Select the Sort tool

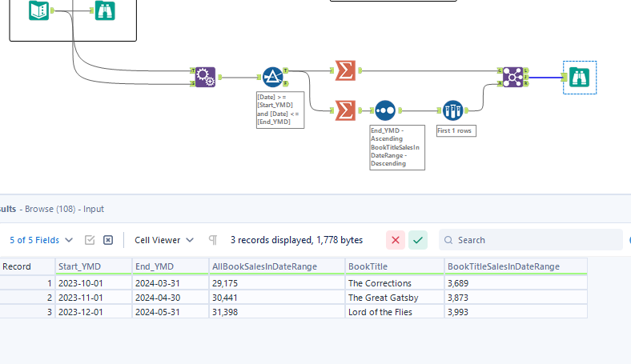click(385, 110)
